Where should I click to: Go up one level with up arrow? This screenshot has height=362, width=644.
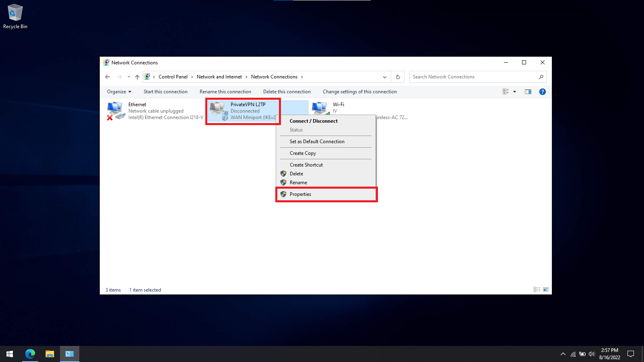(137, 77)
